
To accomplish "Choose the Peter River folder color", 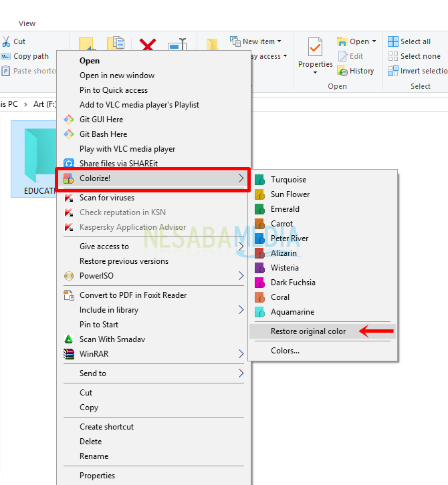I will point(323,238).
